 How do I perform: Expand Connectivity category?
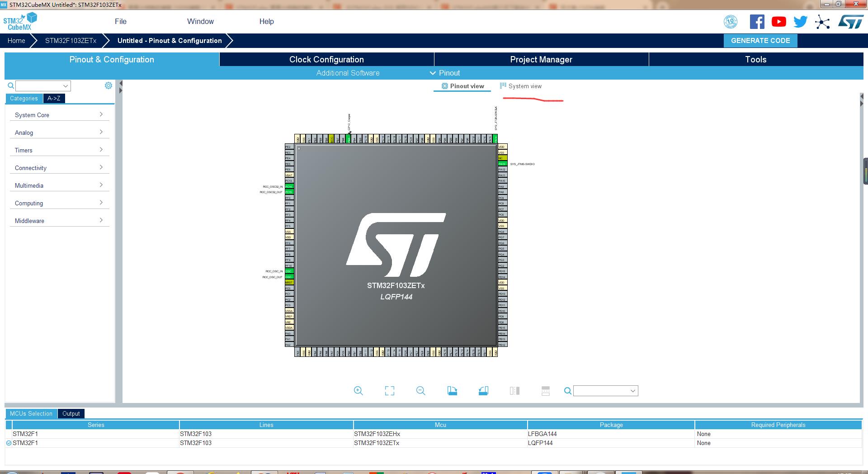(59, 168)
